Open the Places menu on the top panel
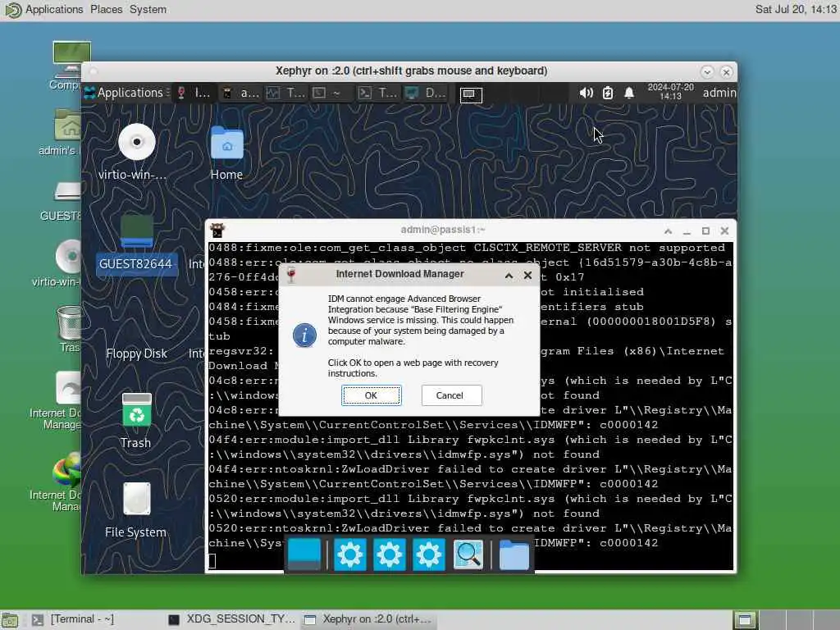 pyautogui.click(x=106, y=9)
